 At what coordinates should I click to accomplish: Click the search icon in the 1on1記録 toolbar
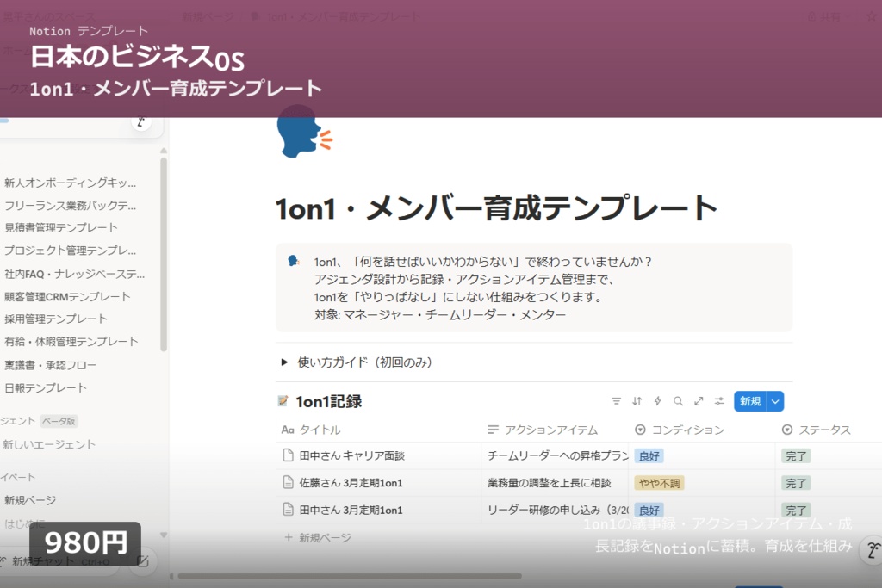678,400
